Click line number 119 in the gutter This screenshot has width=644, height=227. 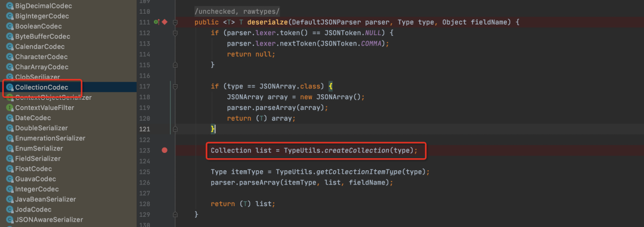click(x=144, y=108)
